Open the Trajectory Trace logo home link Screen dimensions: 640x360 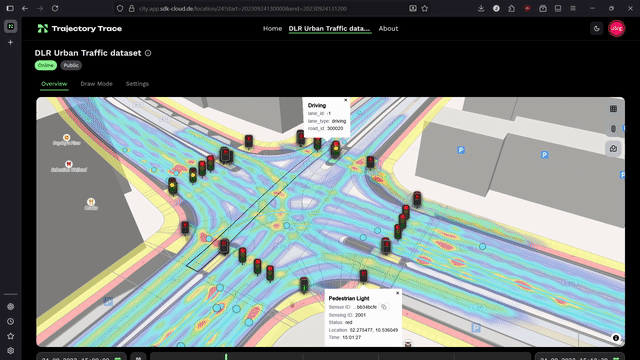coord(80,29)
